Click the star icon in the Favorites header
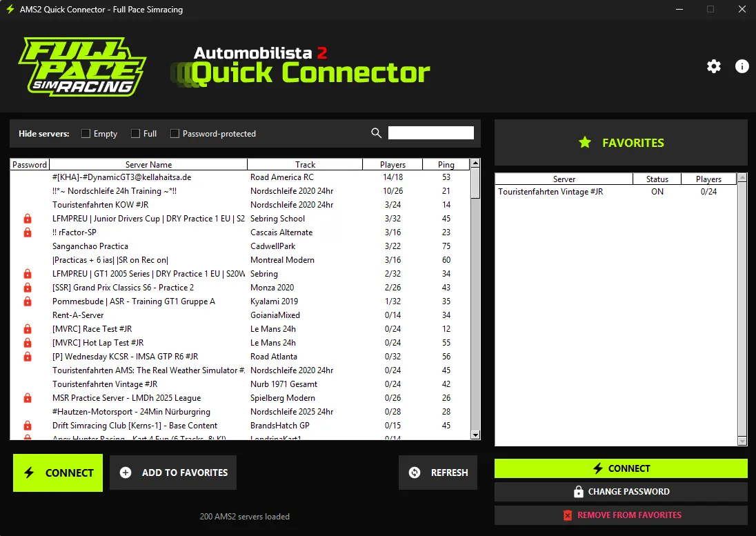This screenshot has height=536, width=756. click(585, 143)
